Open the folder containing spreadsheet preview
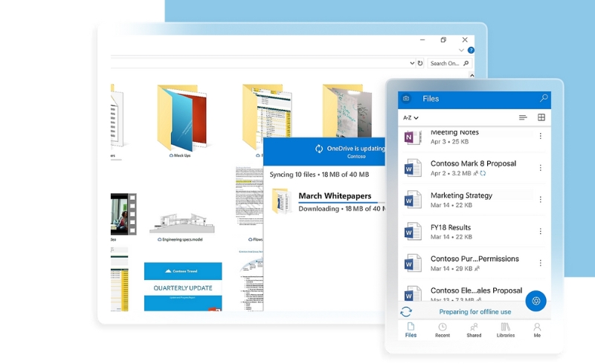The image size is (595, 364). point(267,116)
